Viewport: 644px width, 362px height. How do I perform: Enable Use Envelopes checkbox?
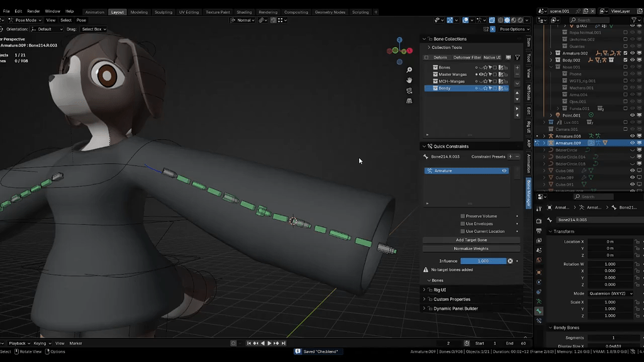pos(462,224)
